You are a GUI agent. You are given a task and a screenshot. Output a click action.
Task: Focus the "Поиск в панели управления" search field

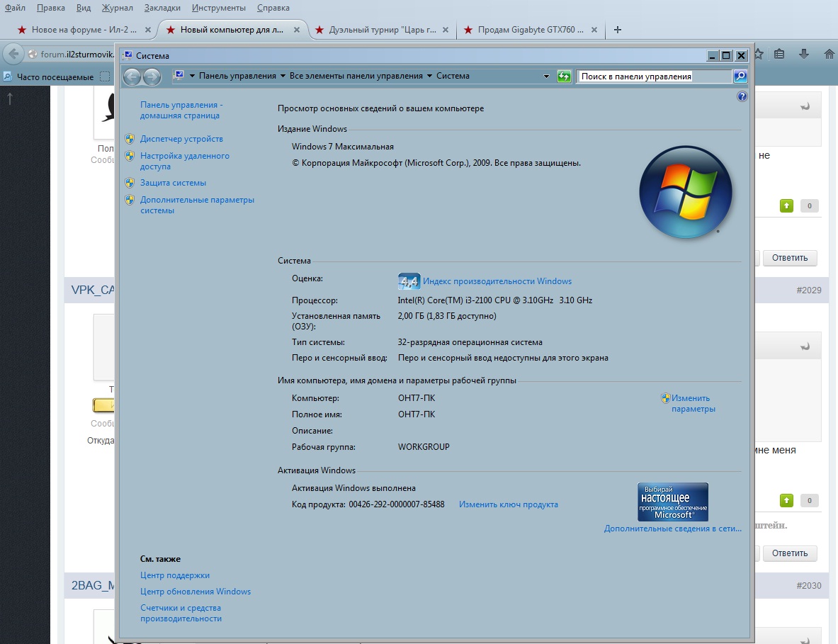pos(654,77)
